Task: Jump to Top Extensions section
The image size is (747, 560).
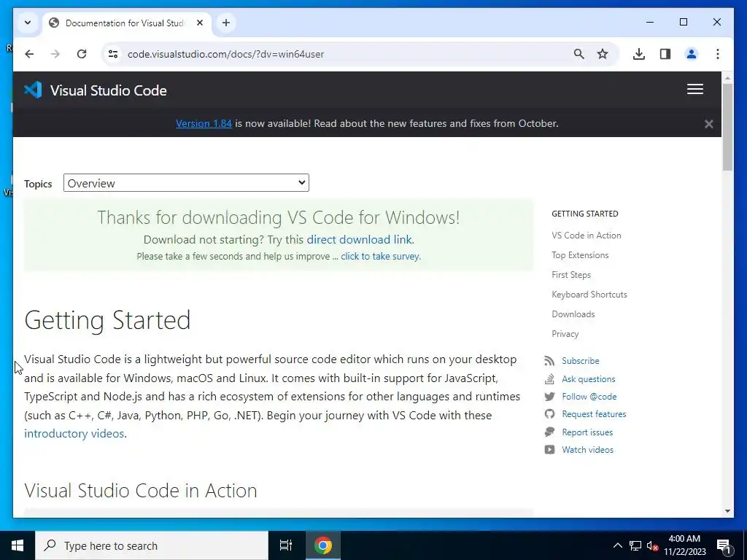Action: (x=580, y=255)
